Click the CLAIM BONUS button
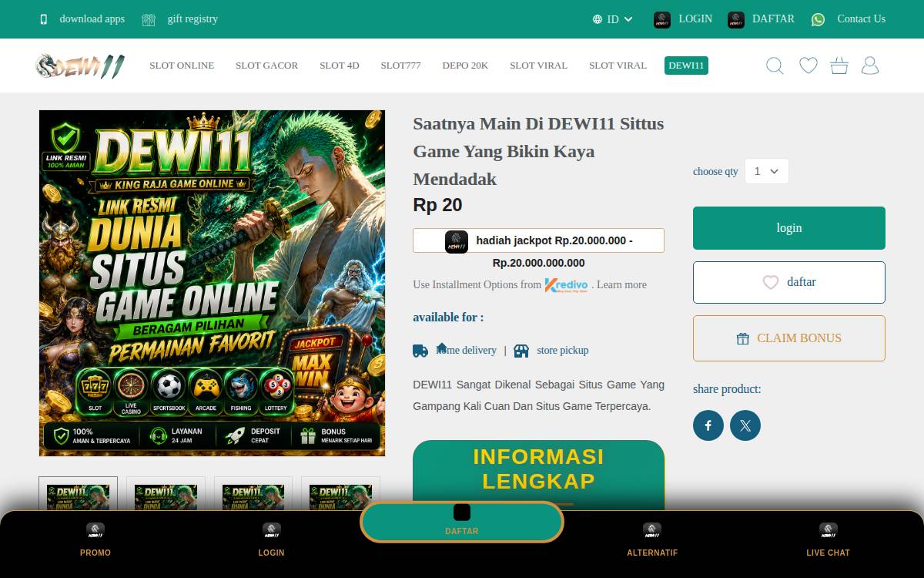 tap(789, 338)
